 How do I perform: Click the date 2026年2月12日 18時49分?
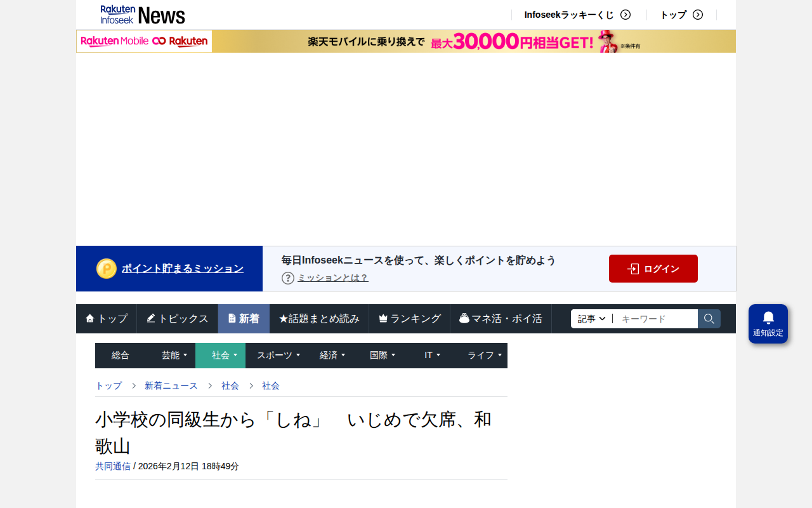coord(188,466)
